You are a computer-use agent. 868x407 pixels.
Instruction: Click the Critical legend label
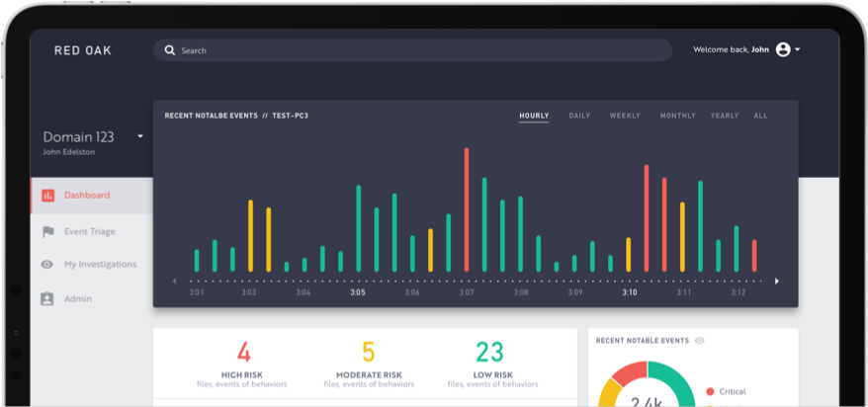tap(733, 392)
